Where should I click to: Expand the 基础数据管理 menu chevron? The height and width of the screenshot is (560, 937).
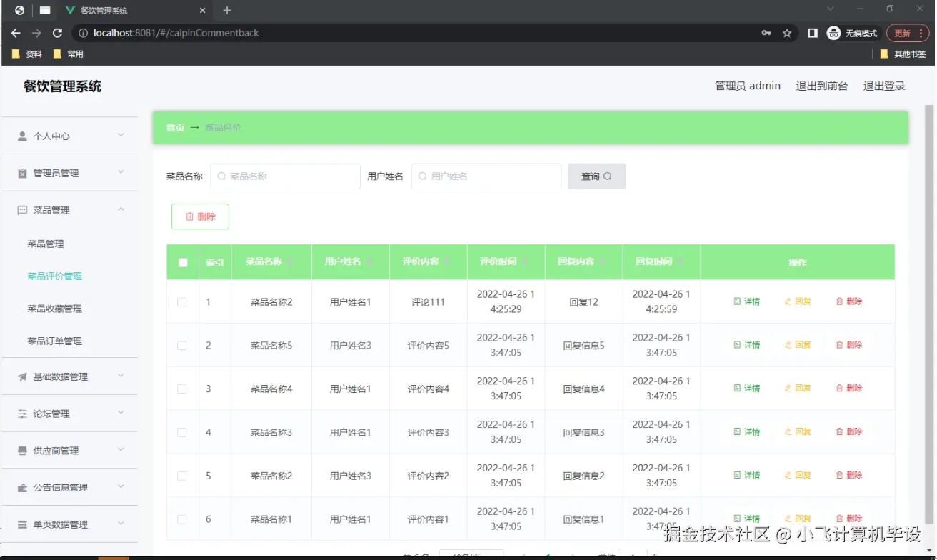(x=121, y=376)
